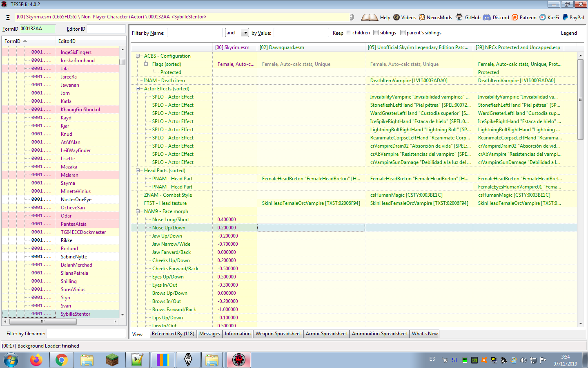The image size is (588, 368).
Task: Click the navigation arrow beside the record path
Action: pyautogui.click(x=352, y=17)
